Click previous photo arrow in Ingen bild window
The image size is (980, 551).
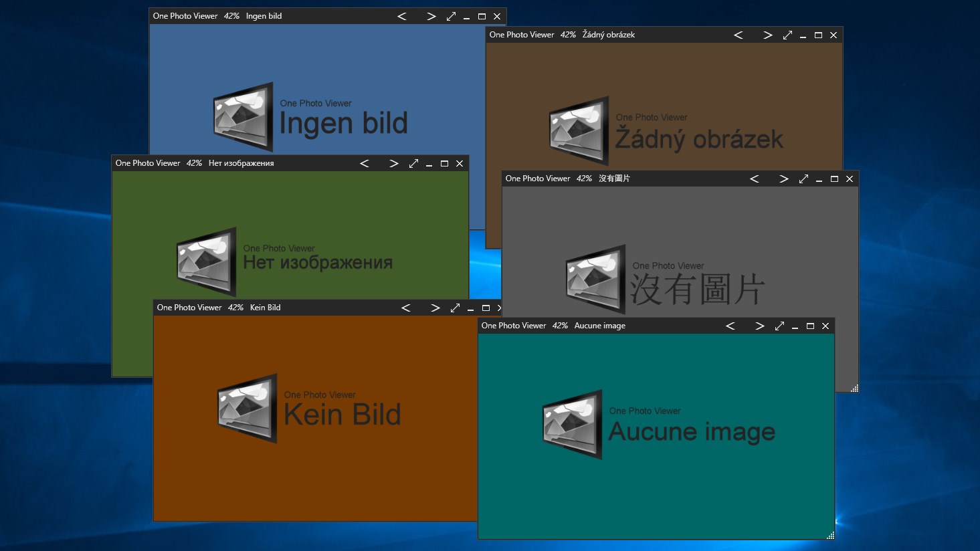coord(402,16)
